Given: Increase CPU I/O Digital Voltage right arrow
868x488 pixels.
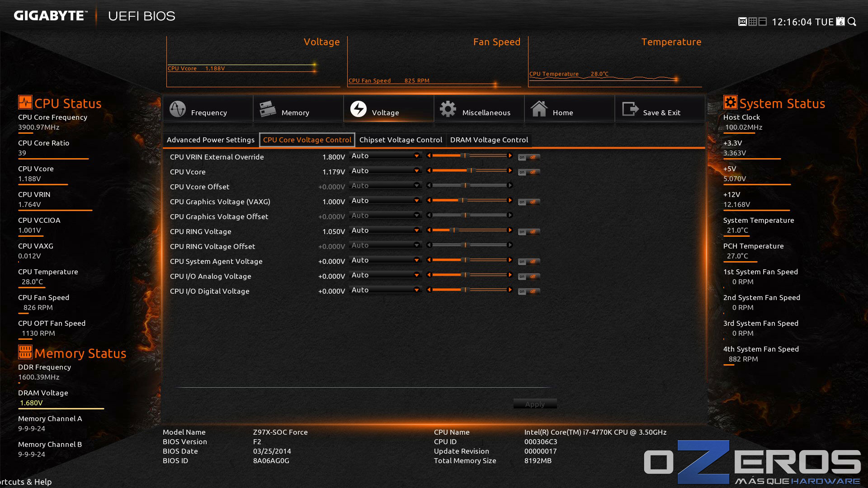Looking at the screenshot, I should click(x=510, y=290).
